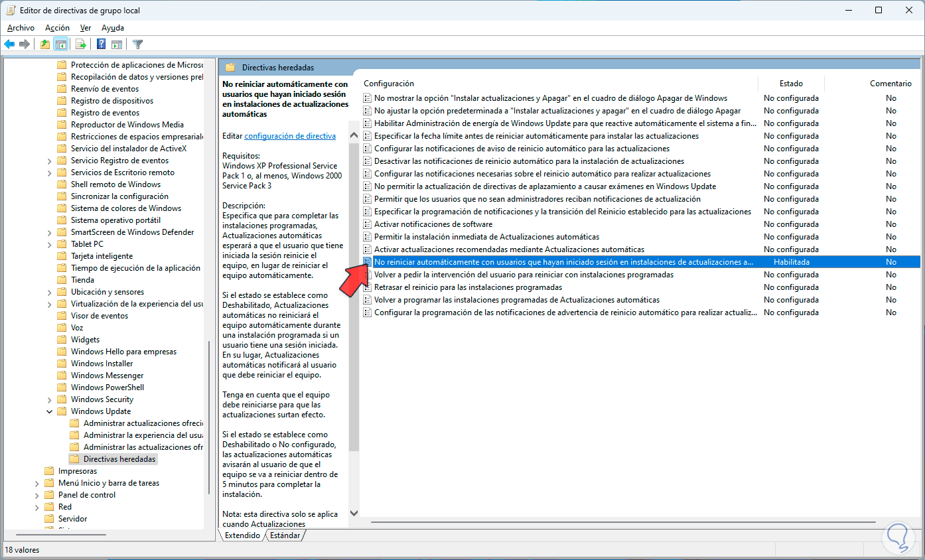
Task: Open the Archivo menu
Action: click(x=21, y=28)
